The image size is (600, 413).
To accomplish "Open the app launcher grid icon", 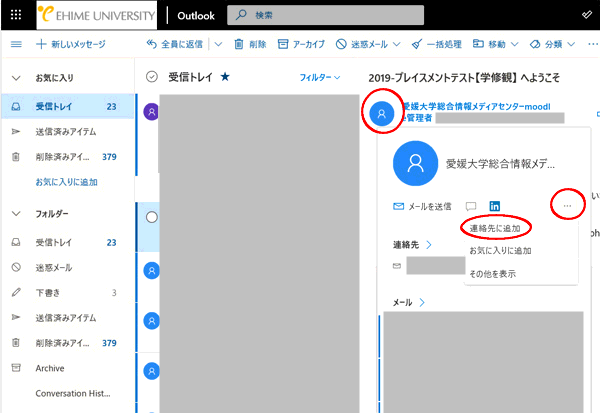I will (14, 16).
